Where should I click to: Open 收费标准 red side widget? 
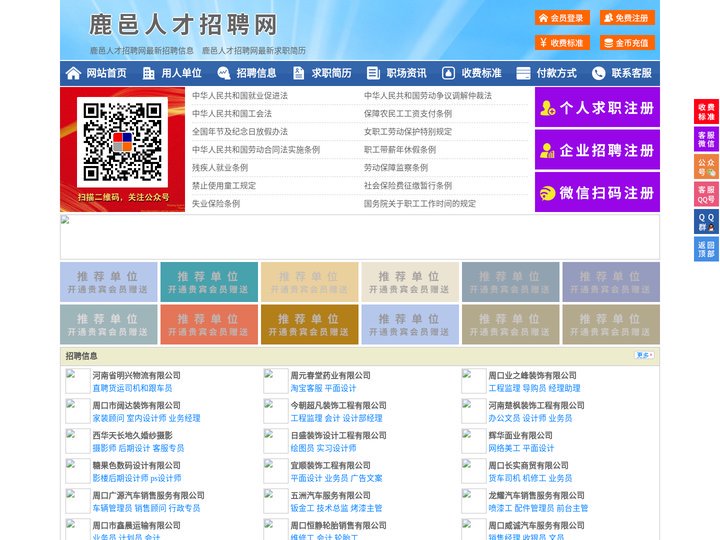[706, 111]
